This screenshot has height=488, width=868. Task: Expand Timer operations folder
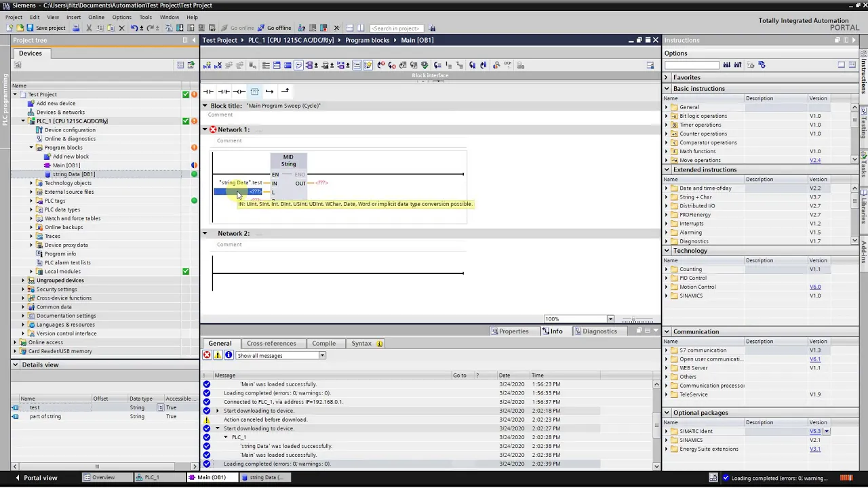point(666,125)
